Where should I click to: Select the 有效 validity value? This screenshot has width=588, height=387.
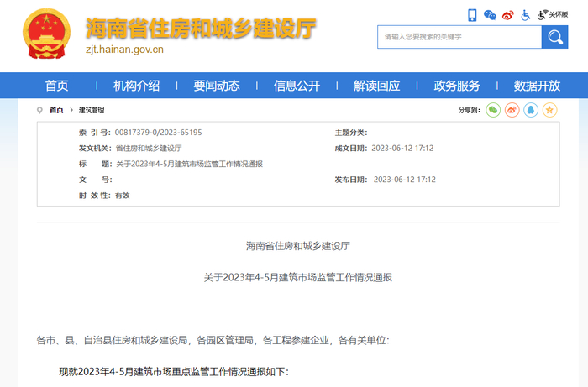(x=123, y=196)
